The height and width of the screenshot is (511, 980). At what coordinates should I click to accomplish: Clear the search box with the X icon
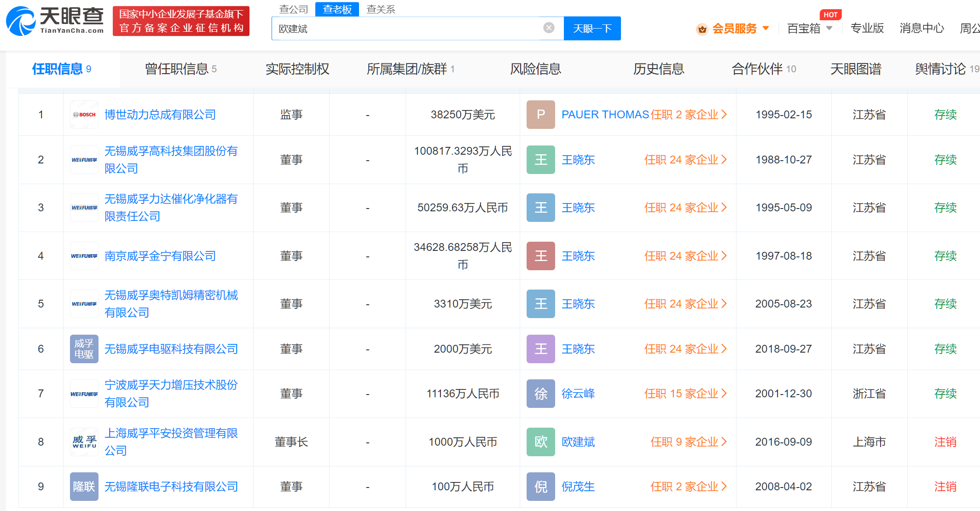click(x=549, y=28)
